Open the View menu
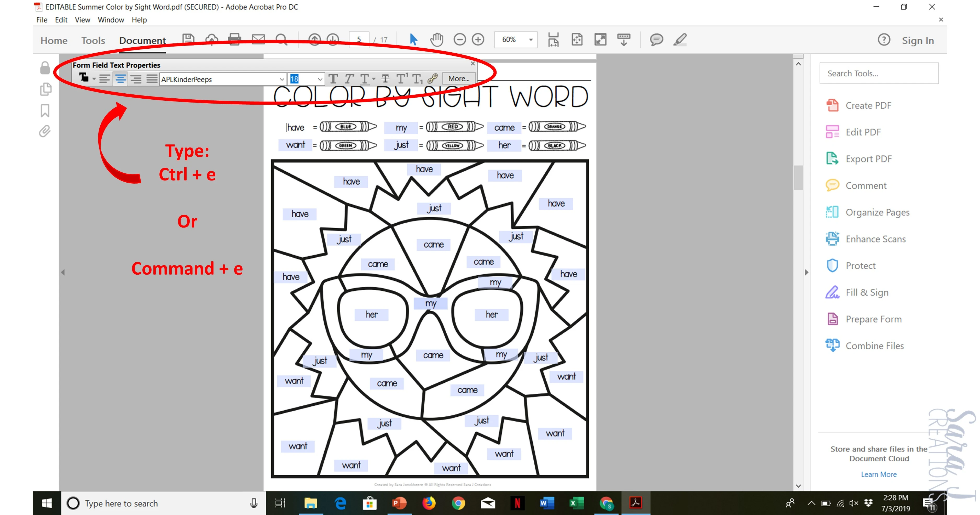 click(x=82, y=20)
